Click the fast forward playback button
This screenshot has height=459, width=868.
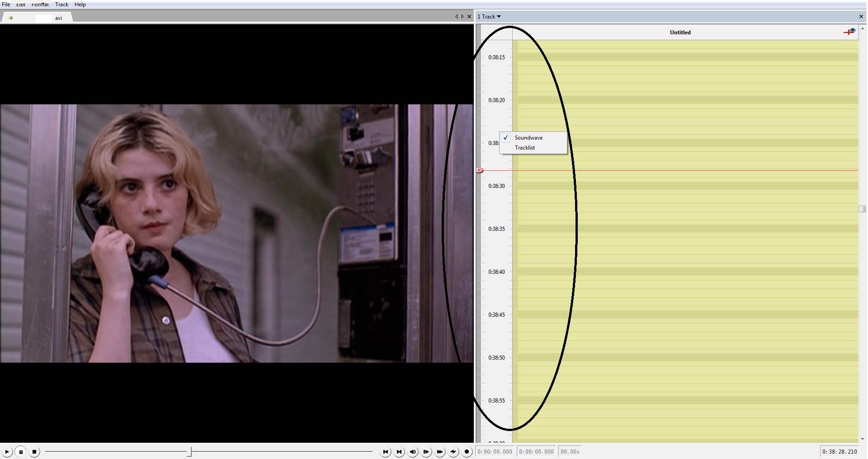coord(440,451)
